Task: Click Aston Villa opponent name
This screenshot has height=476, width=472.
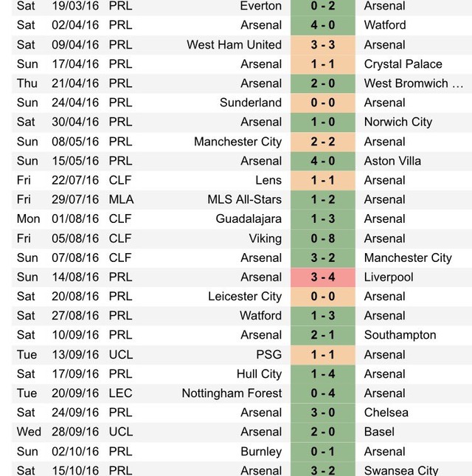Action: click(392, 161)
